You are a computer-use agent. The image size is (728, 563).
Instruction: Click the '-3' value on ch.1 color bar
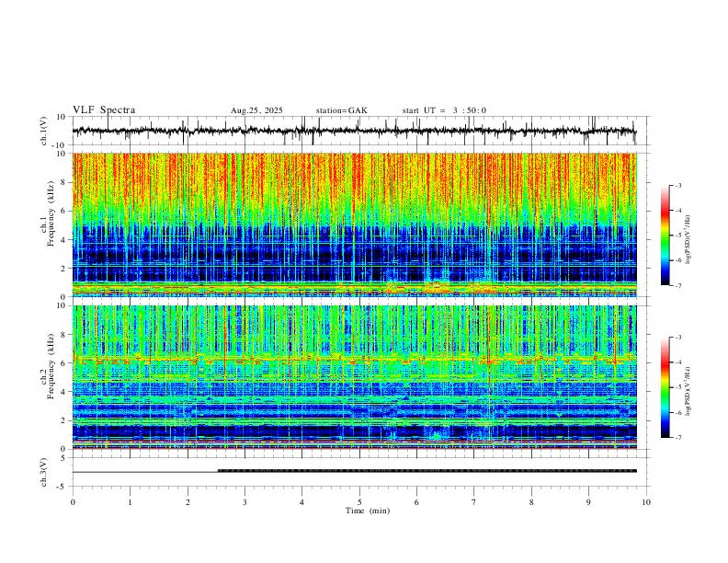[x=678, y=185]
